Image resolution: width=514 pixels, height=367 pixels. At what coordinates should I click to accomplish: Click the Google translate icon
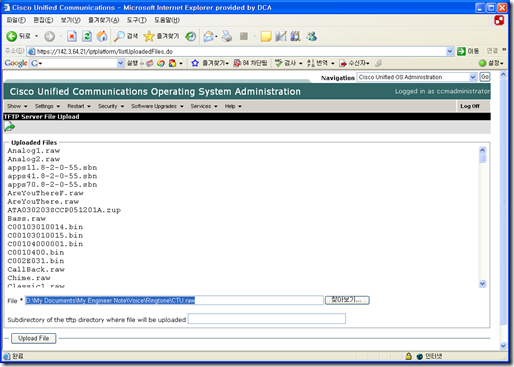click(x=311, y=63)
